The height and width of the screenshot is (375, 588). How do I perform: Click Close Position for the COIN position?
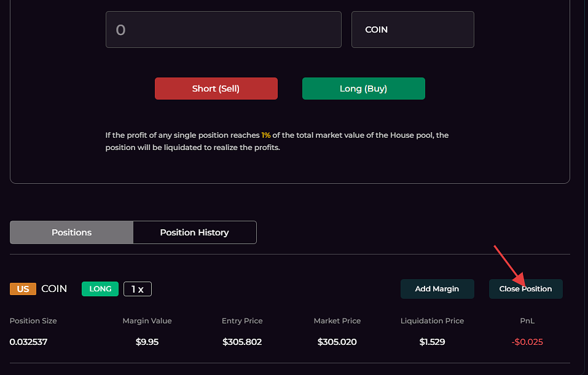(525, 289)
